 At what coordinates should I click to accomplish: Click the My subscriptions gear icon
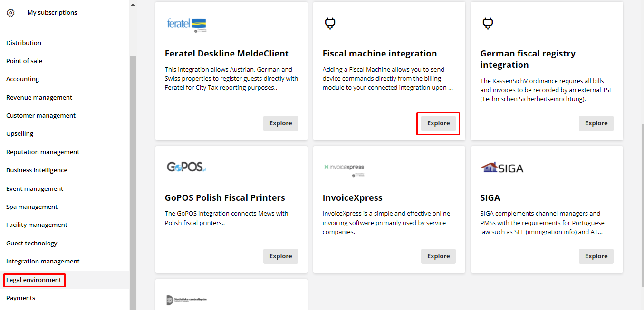click(x=10, y=13)
